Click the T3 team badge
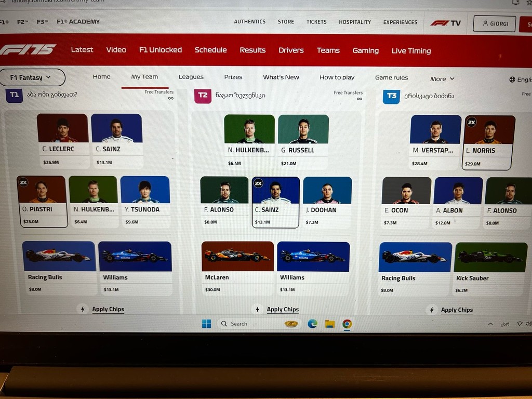 [391, 96]
